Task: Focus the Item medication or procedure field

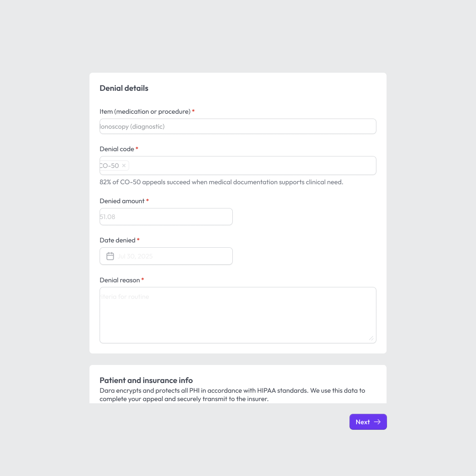Action: click(x=238, y=126)
